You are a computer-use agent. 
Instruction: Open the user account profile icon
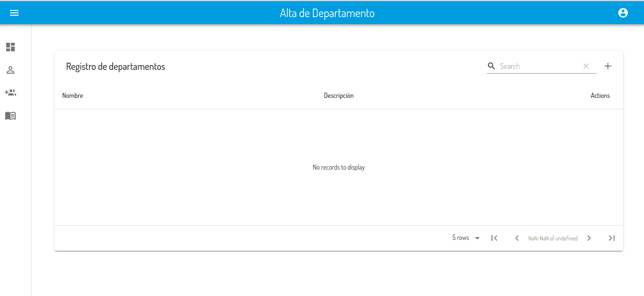[623, 13]
